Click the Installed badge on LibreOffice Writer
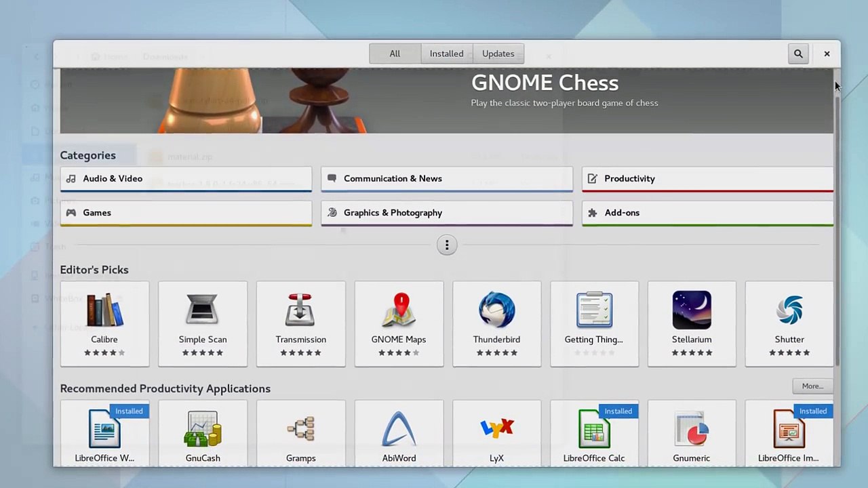Screen dimensions: 868x488 129,411
